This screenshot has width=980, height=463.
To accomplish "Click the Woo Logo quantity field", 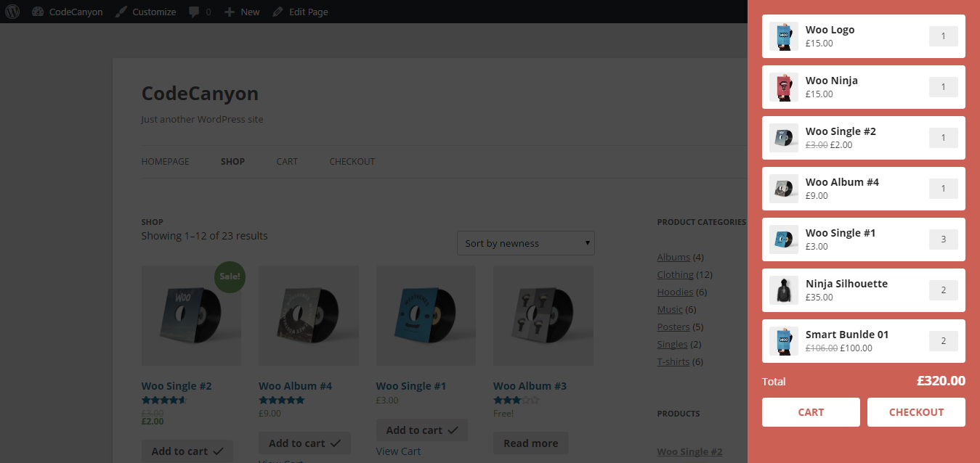I will click(944, 36).
